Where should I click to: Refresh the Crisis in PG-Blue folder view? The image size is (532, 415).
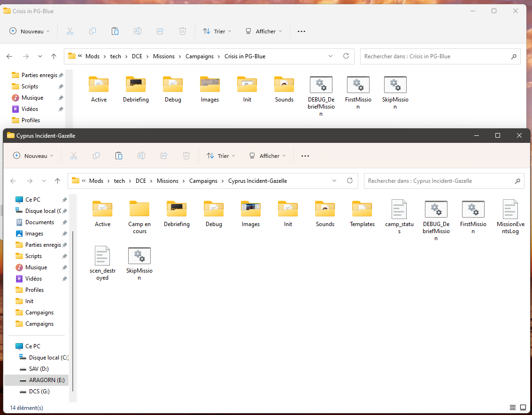tap(346, 56)
